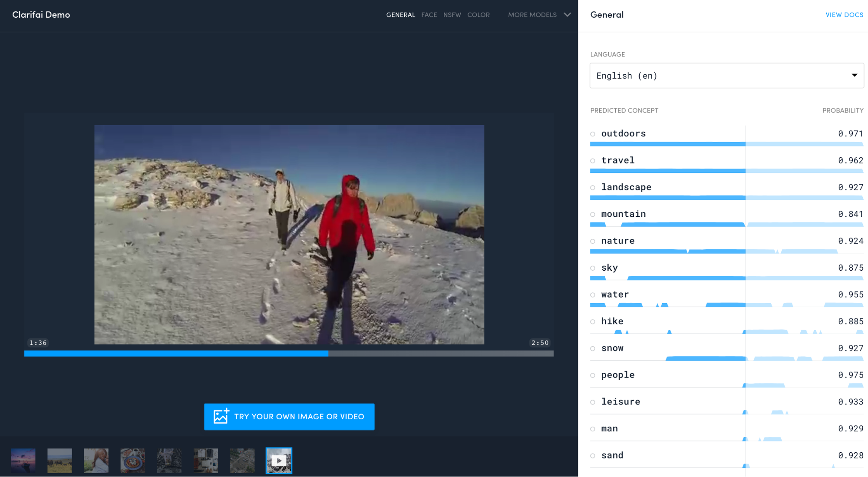Choose the aerial city view thumbnail
This screenshot has height=477, width=868.
click(x=242, y=460)
